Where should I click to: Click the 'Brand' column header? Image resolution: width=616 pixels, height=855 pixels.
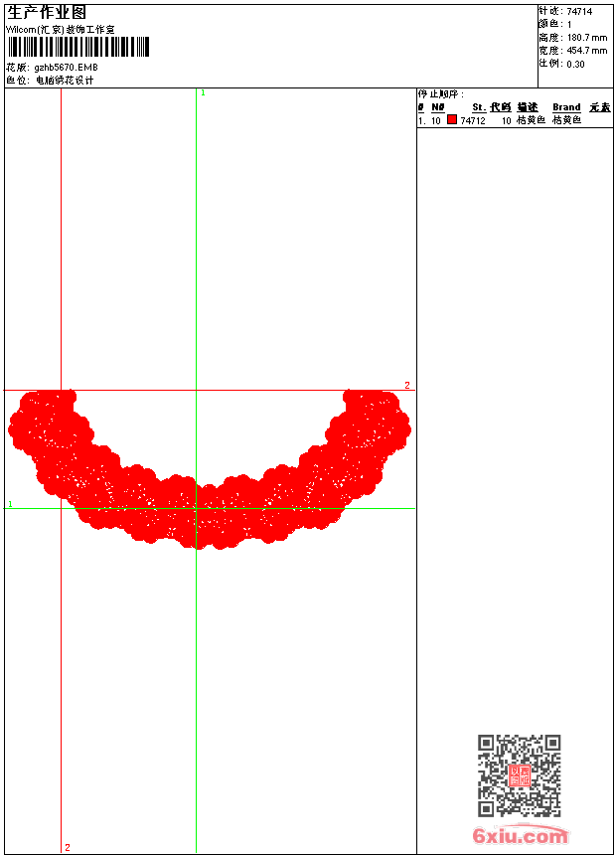coord(566,107)
